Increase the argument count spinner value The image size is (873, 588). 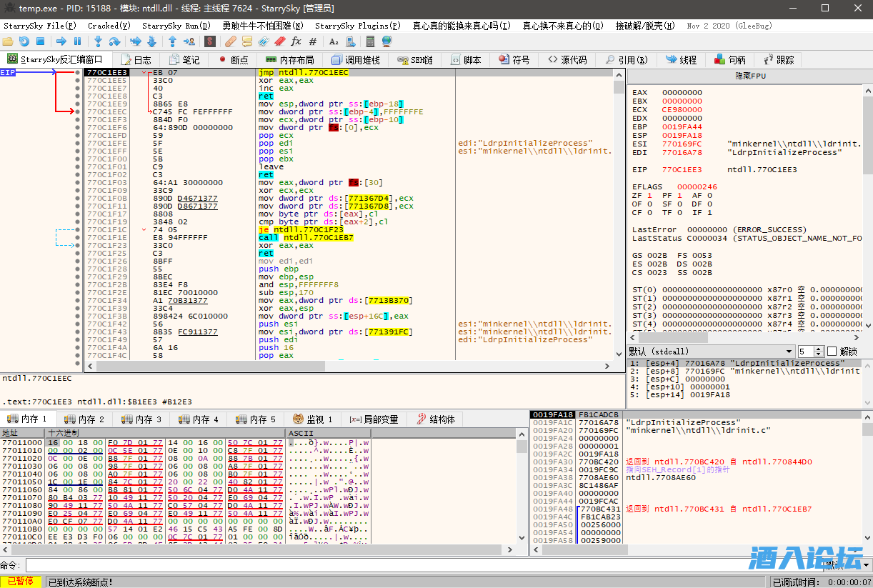819,349
